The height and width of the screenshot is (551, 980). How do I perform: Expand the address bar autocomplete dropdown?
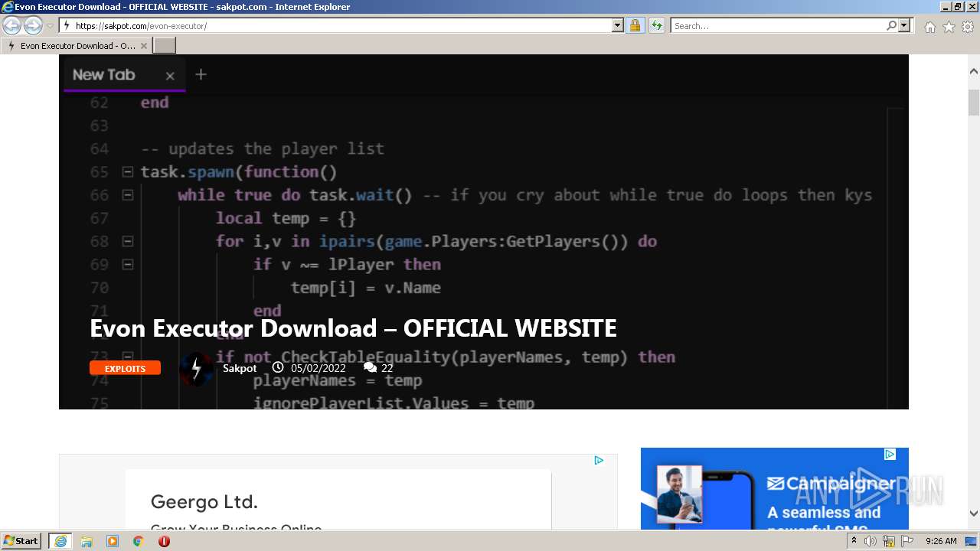pos(618,26)
